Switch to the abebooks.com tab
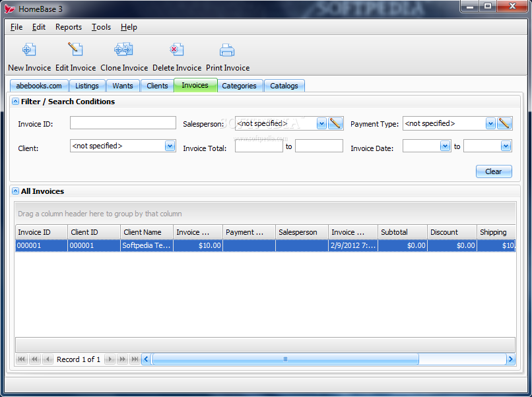Screen dimensions: 532x397 click(x=39, y=86)
